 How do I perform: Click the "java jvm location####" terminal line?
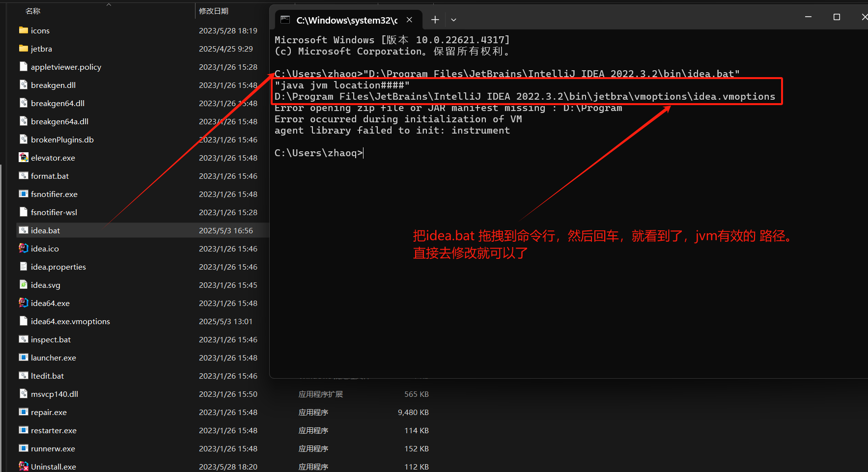[x=342, y=85]
